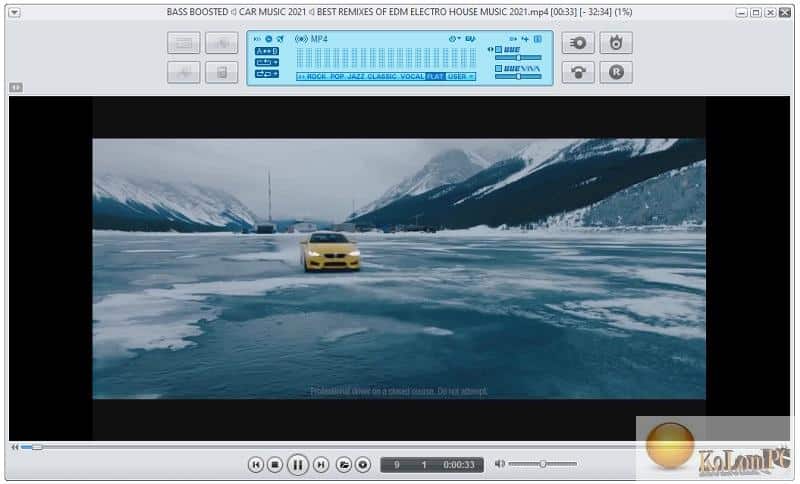Open the timer clock dropdown in display
This screenshot has height=484, width=800.
coord(454,39)
